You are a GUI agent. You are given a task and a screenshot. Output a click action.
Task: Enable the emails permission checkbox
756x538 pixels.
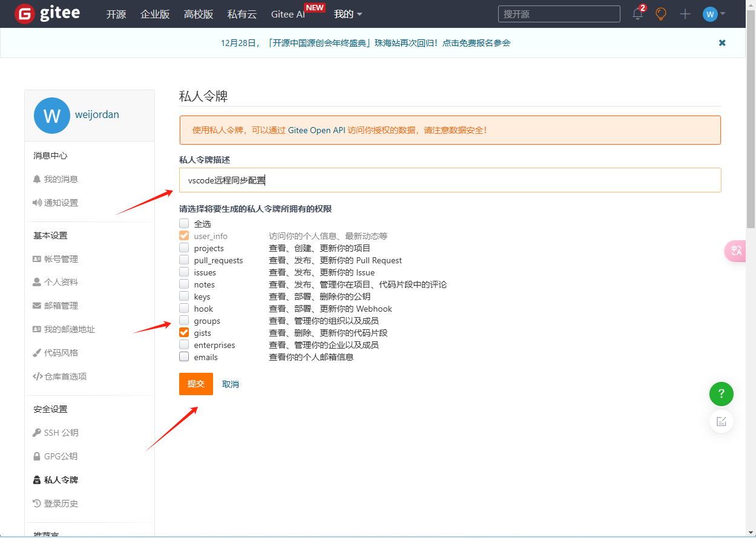pyautogui.click(x=184, y=356)
